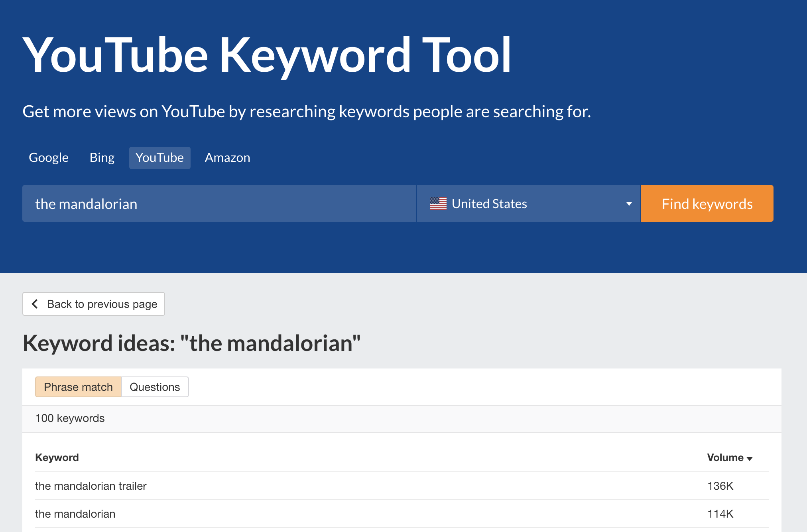
Task: Switch to the Questions tab
Action: [155, 387]
